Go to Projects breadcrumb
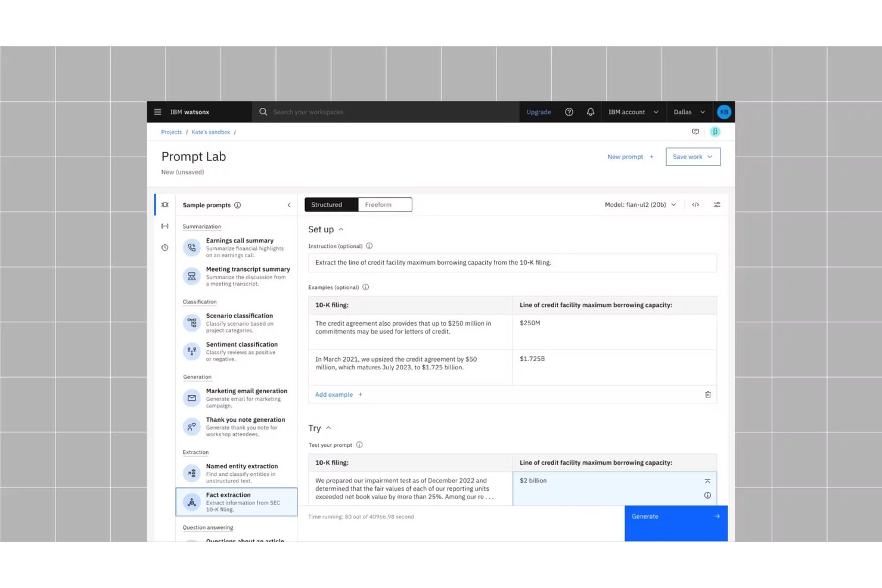Viewport: 882px width, 588px height. 172,132
